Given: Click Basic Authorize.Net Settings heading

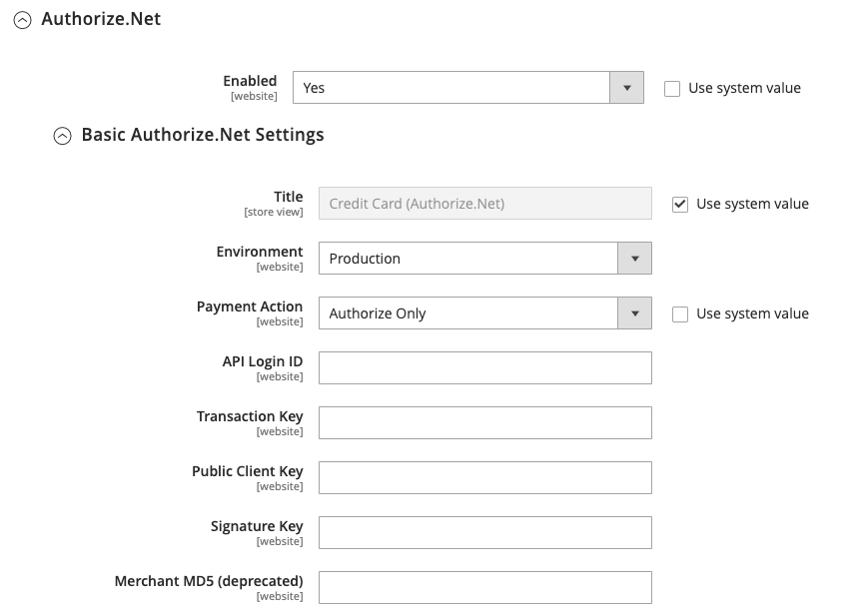Looking at the screenshot, I should [x=203, y=135].
